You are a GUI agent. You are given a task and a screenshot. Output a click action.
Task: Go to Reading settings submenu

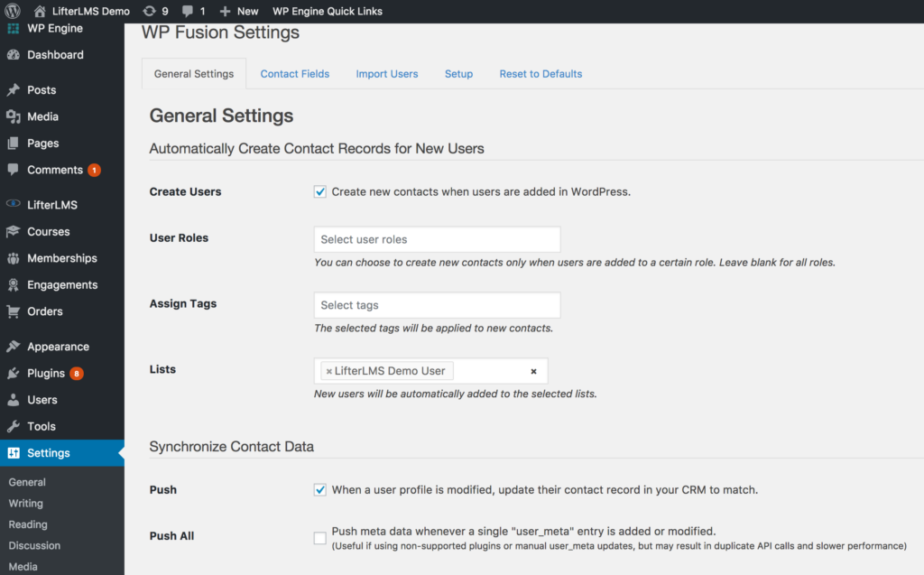point(28,524)
